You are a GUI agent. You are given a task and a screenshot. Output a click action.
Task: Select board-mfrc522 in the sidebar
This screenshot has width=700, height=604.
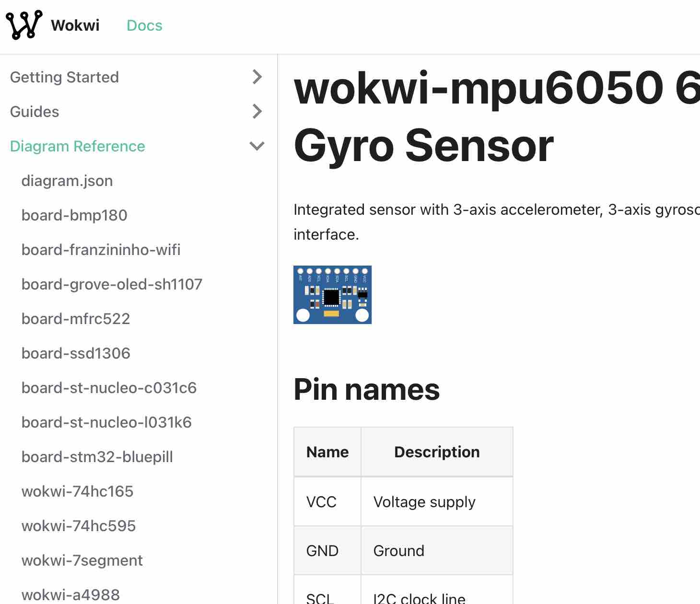tap(76, 319)
